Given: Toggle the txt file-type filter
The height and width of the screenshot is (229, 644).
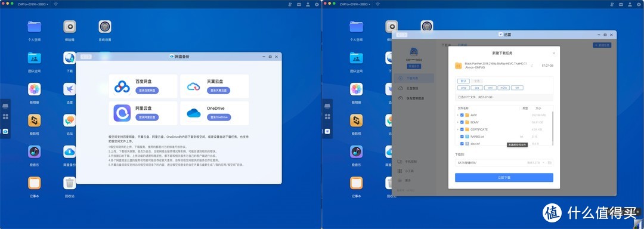Looking at the screenshot, I should point(517,88).
